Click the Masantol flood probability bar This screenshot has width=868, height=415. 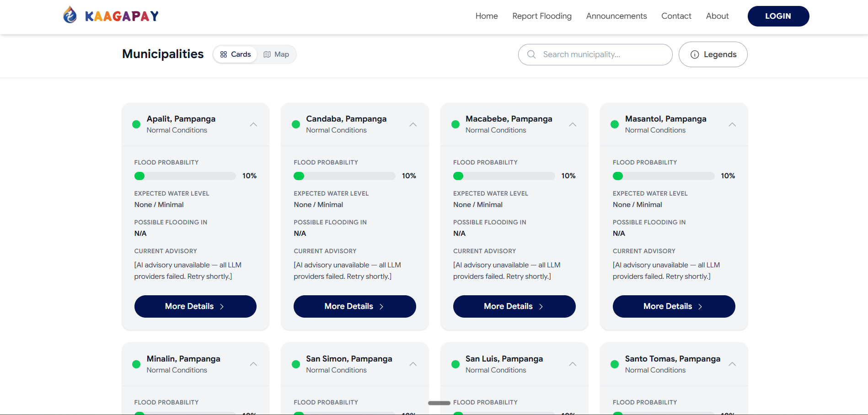pyautogui.click(x=664, y=176)
